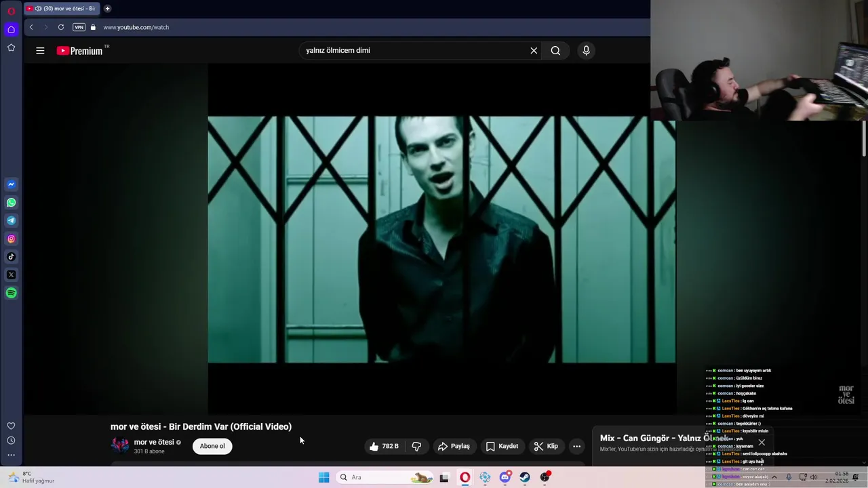Open the Mix - Can Güngör playlist title
868x488 pixels.
click(663, 438)
